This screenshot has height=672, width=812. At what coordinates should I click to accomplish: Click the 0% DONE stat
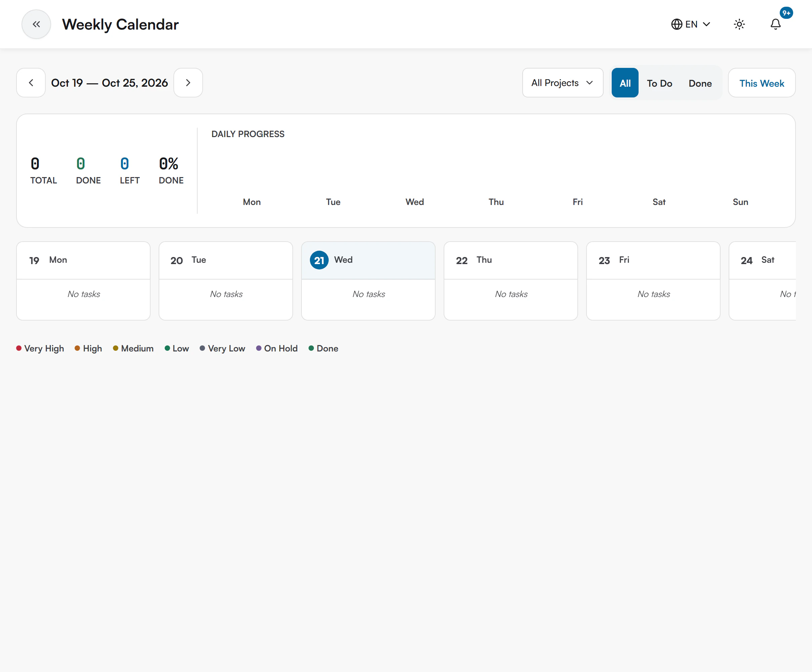point(171,170)
